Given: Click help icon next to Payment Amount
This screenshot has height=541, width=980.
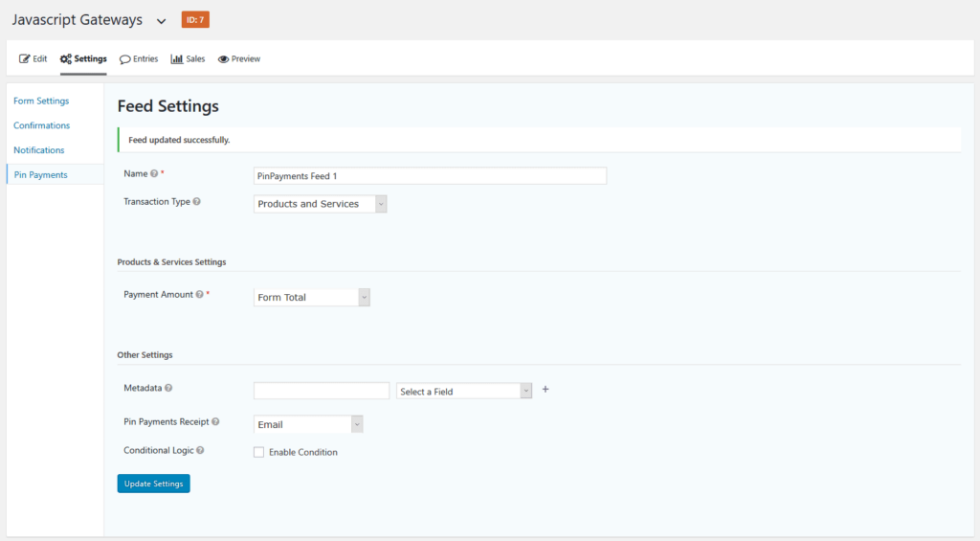Looking at the screenshot, I should pos(199,295).
